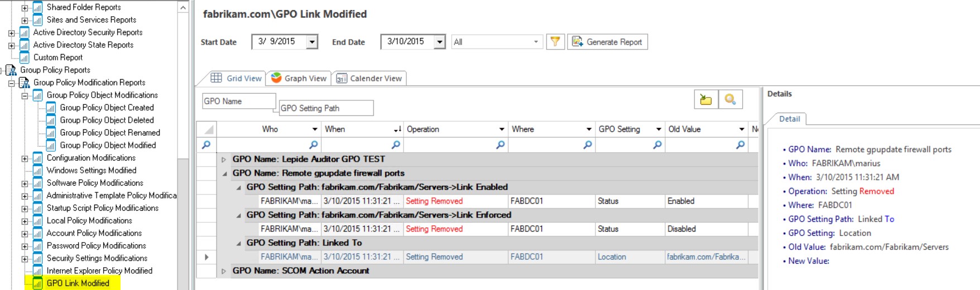Collapse Group Policy Object Modifications tree node
980x290 pixels.
(25, 95)
